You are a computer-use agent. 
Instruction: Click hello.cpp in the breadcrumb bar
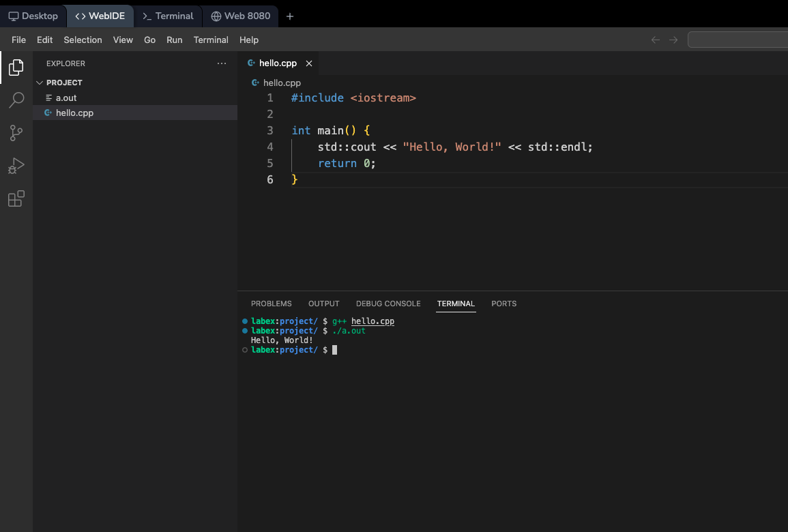[x=282, y=83]
